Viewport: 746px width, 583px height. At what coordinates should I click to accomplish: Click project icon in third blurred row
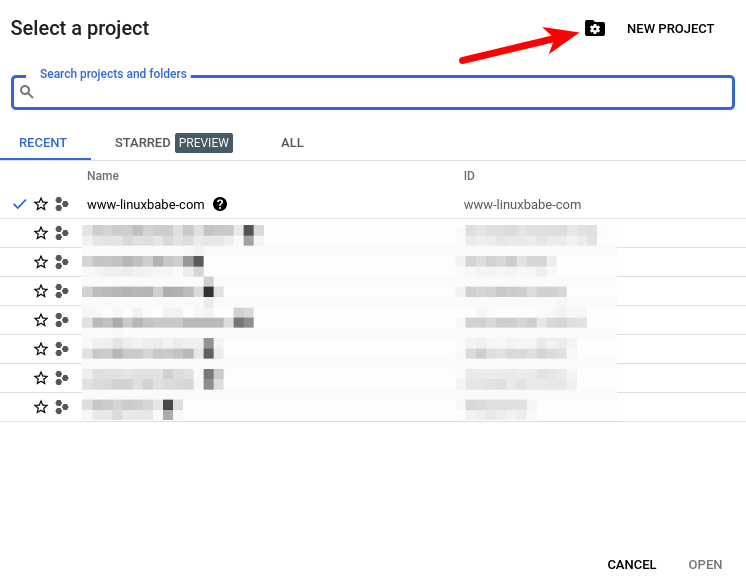[62, 291]
